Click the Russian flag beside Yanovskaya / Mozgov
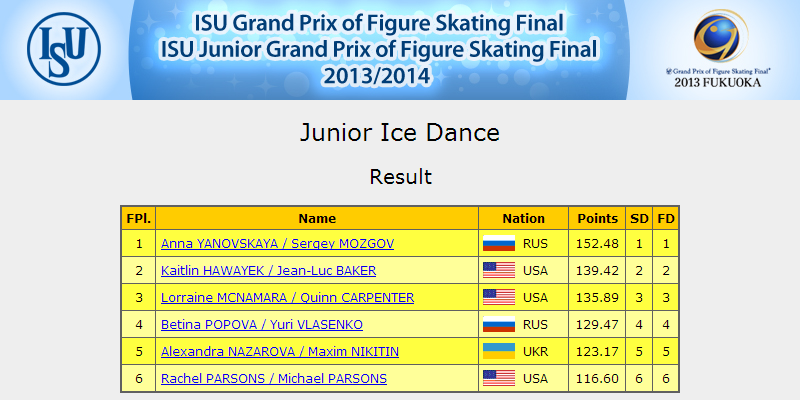Viewport: 800px width, 400px height. (498, 243)
